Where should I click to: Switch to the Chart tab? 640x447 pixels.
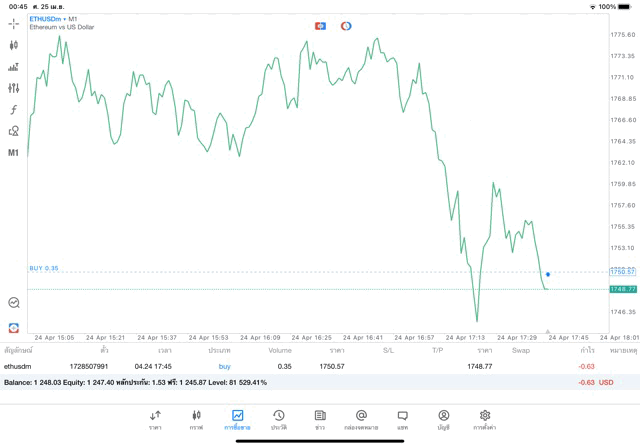(196, 419)
